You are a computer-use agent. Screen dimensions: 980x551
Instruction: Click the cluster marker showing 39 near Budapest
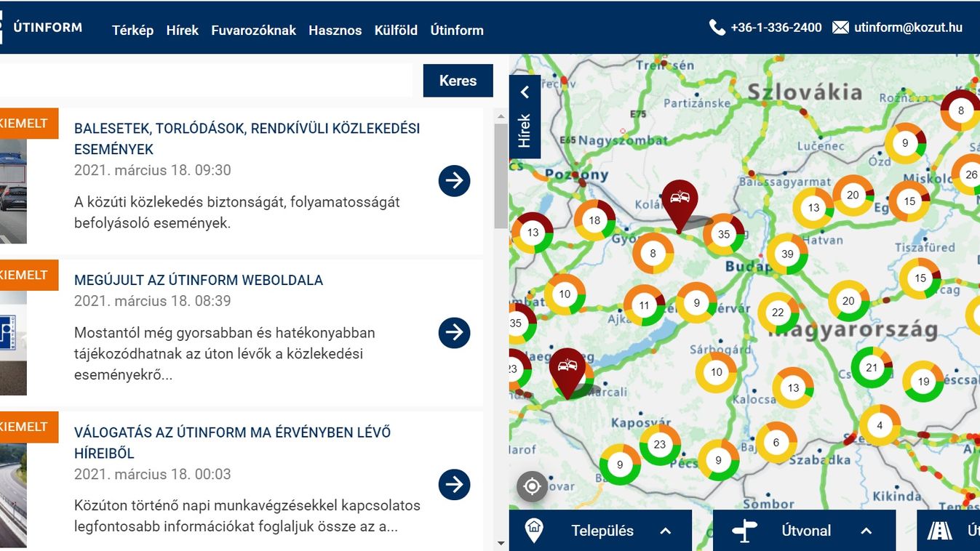[x=788, y=254]
